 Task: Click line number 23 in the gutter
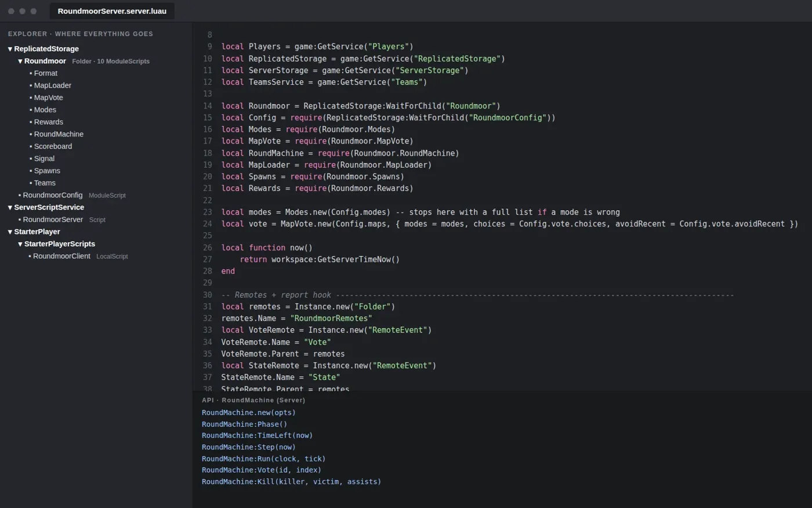pos(208,212)
